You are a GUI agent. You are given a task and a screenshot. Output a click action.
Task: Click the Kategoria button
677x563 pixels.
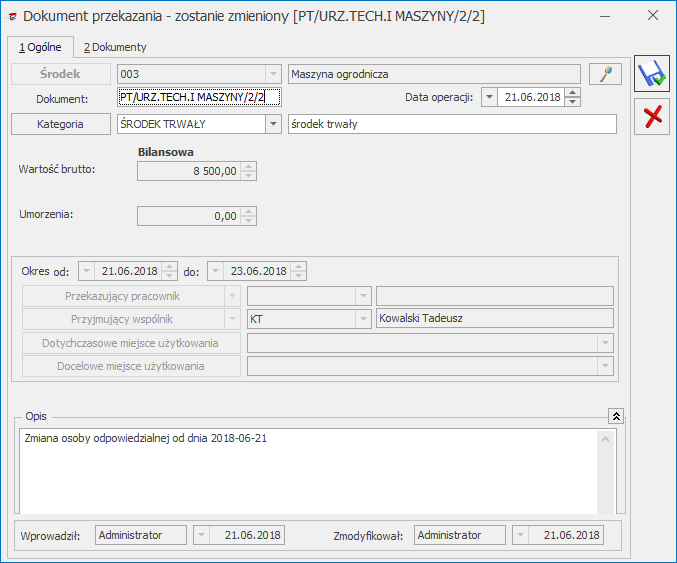coord(61,124)
